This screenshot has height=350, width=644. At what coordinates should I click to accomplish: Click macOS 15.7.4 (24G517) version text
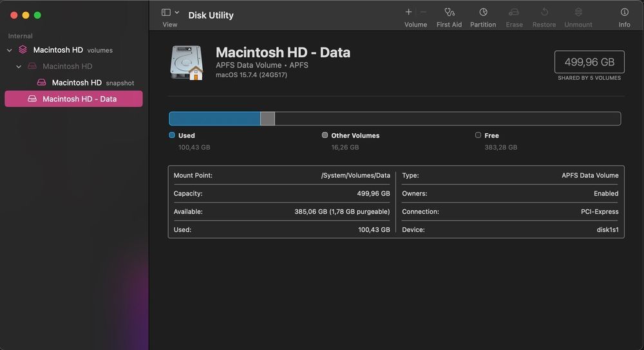[x=251, y=75]
